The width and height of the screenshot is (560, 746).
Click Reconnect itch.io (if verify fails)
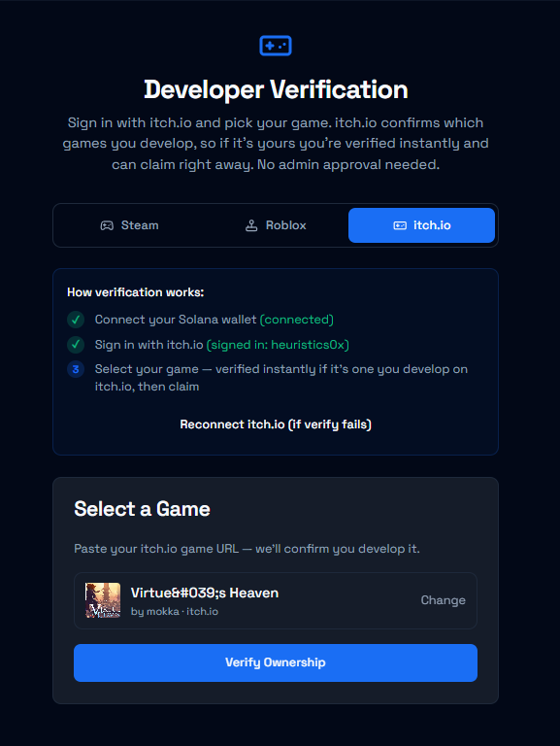pyautogui.click(x=276, y=424)
